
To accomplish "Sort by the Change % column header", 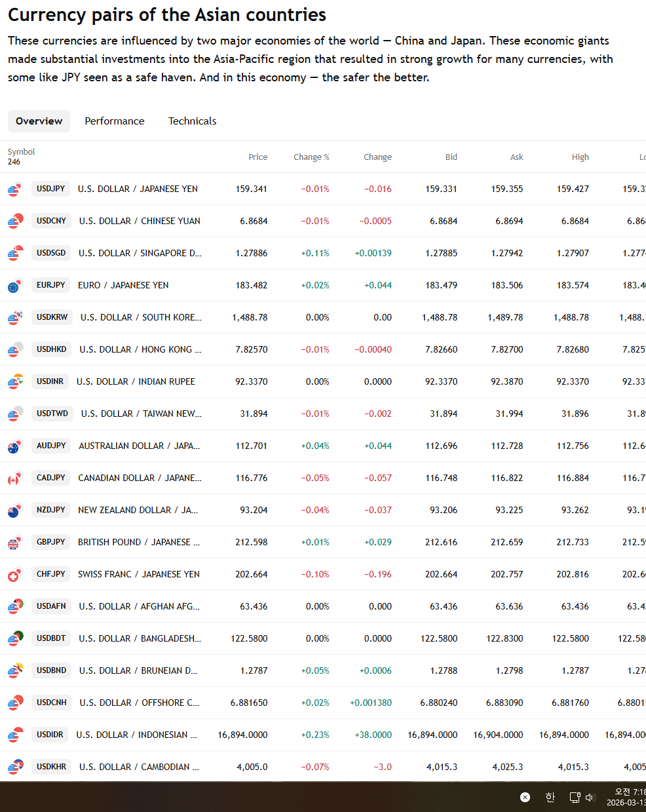I will tap(311, 157).
